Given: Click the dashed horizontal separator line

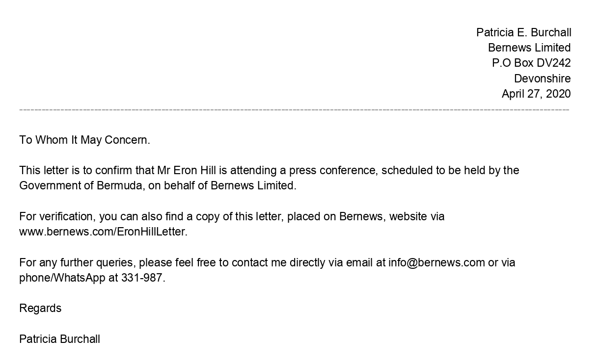Looking at the screenshot, I should (x=295, y=109).
